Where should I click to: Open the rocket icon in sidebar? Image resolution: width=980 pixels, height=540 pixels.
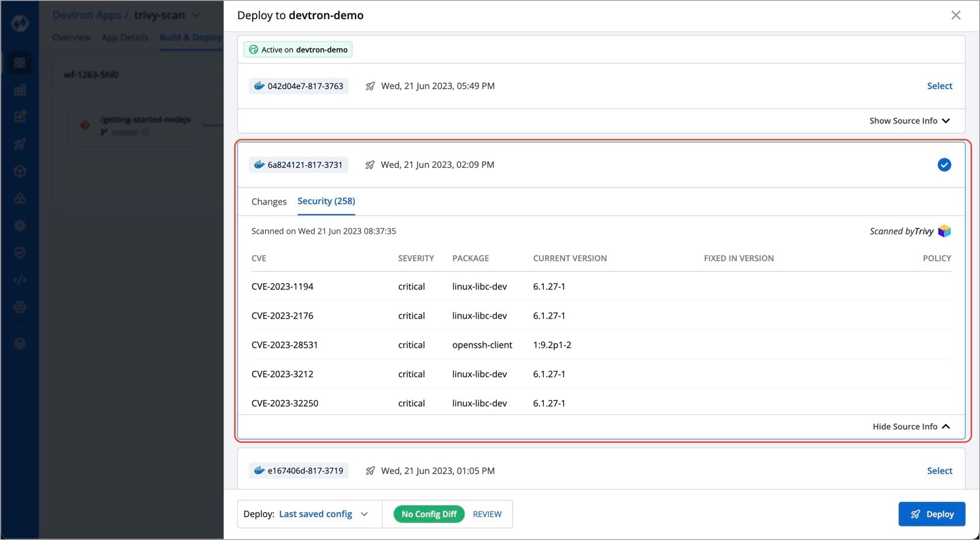[x=20, y=144]
